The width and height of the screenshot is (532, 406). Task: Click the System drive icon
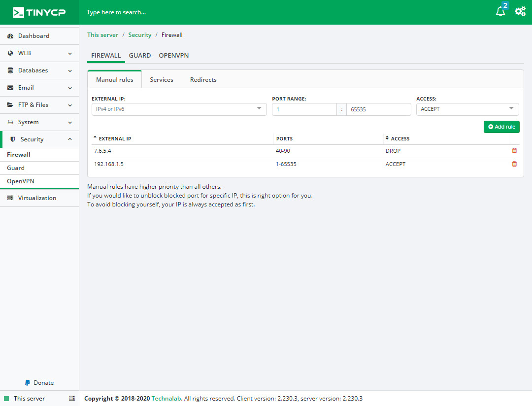10,122
